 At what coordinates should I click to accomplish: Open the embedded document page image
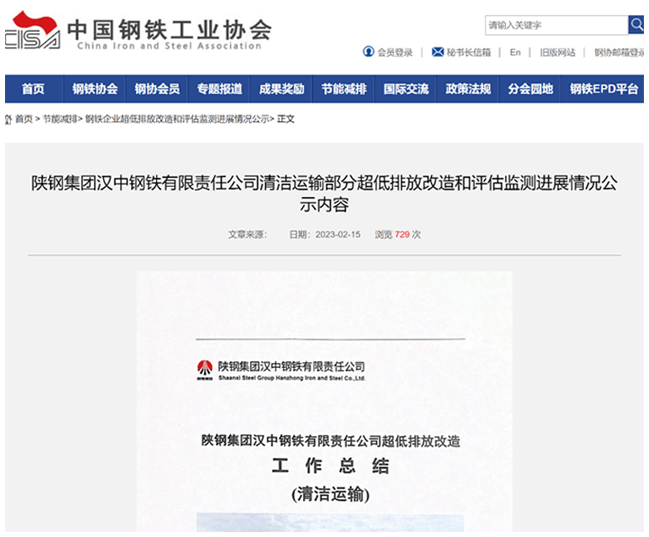(x=324, y=402)
